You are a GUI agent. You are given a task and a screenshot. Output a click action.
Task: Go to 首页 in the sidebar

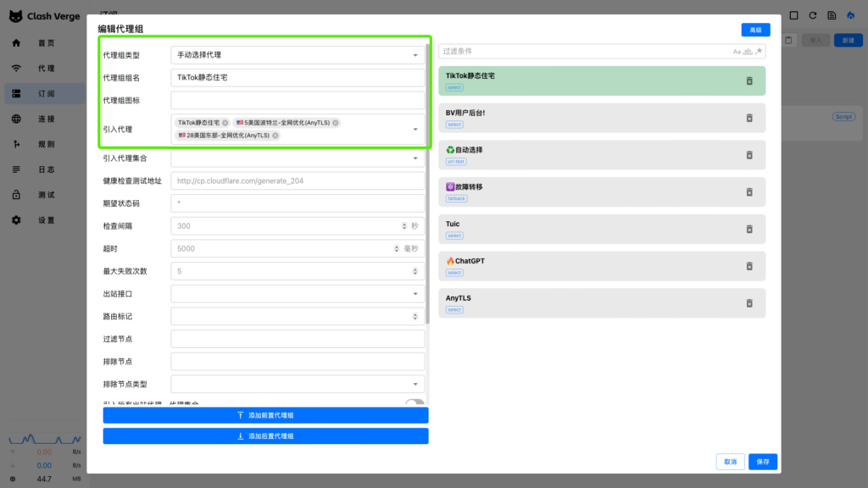click(45, 43)
